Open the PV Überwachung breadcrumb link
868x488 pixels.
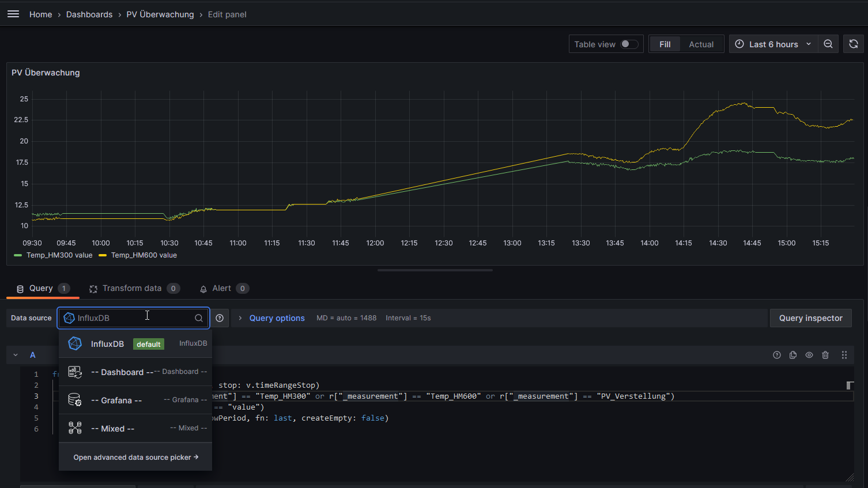pos(160,14)
